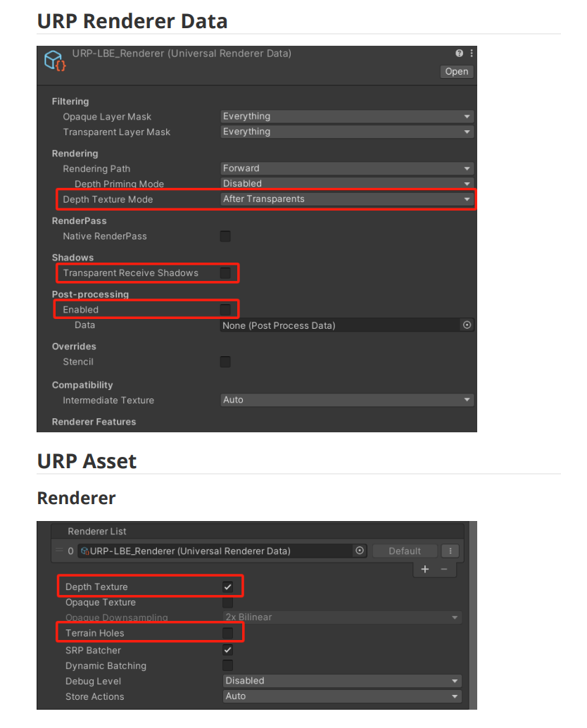Click the Filtering section label
Screen dimensions: 587x728
coord(70,101)
